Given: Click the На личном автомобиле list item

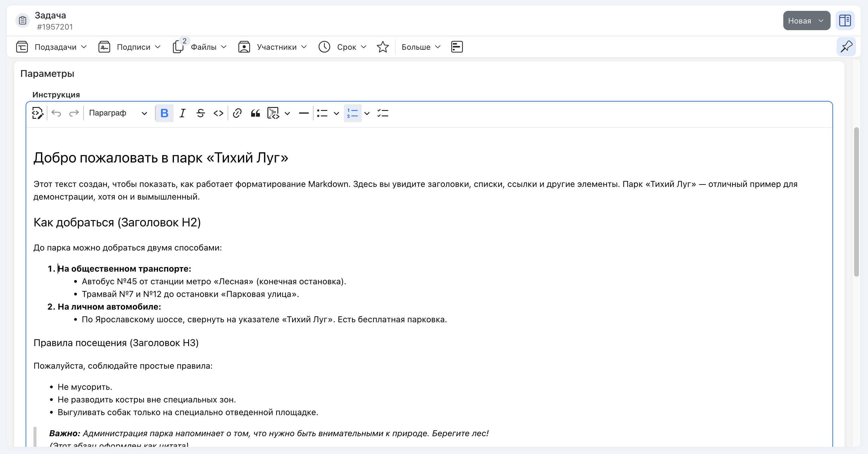Looking at the screenshot, I should (x=109, y=307).
